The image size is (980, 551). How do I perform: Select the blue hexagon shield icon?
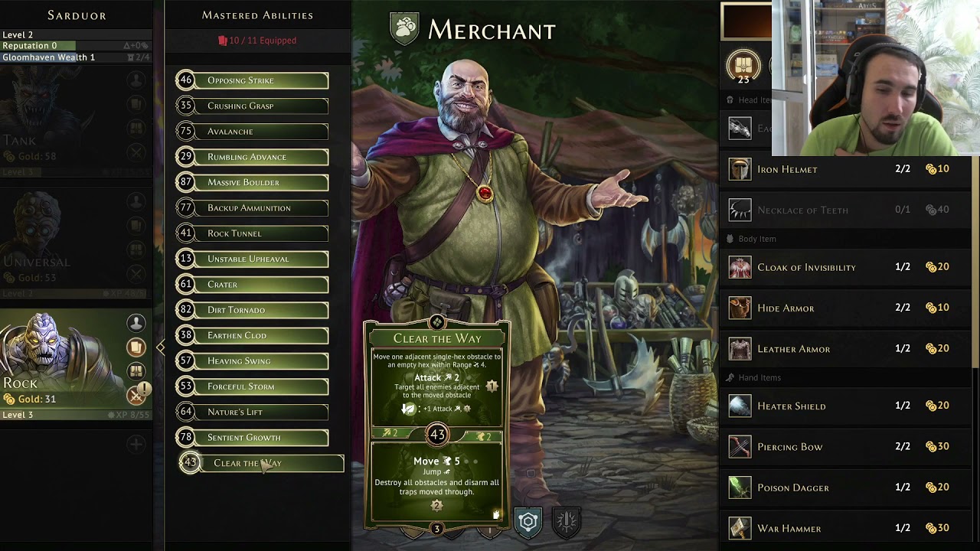(528, 522)
